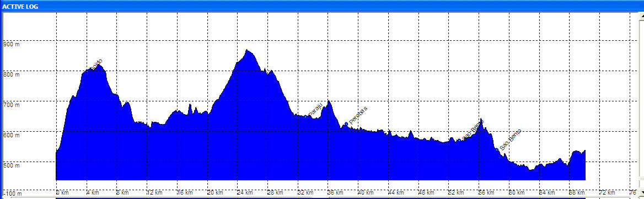
Task: Click the profile end point past 68 km
Action: click(x=584, y=150)
